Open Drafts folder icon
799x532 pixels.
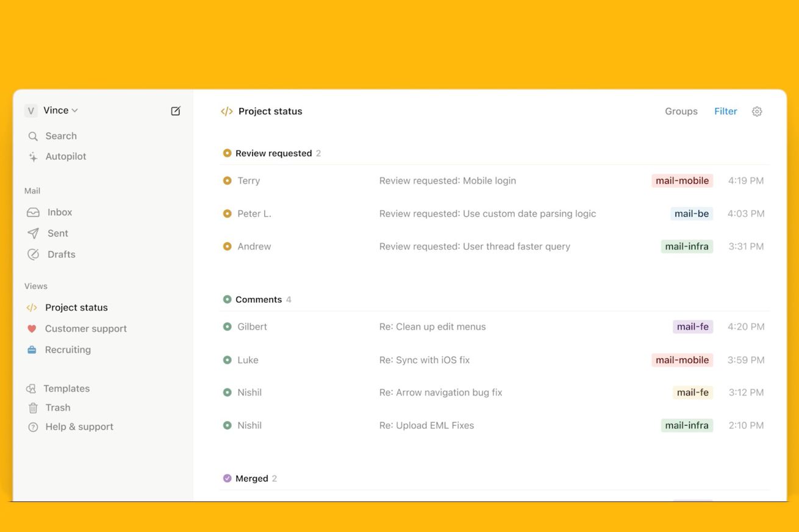pos(33,255)
